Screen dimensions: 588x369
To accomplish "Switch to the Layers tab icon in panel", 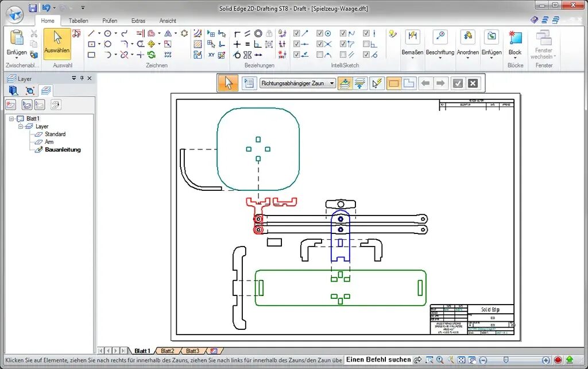I will click(x=46, y=90).
